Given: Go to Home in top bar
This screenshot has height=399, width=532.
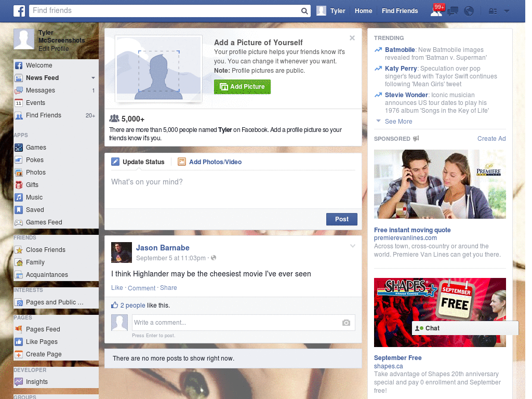Looking at the screenshot, I should coord(363,11).
